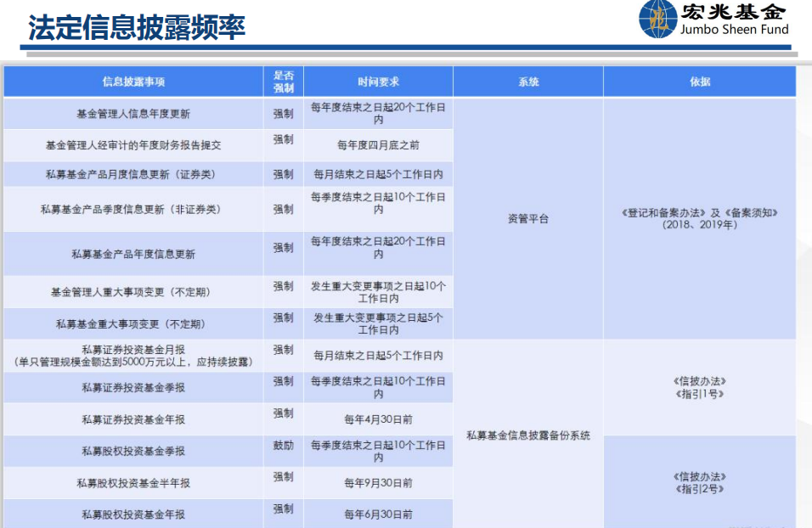
Task: Click the 《登记和备案办法》及《备案须知》 basis cell
Action: coord(700,219)
